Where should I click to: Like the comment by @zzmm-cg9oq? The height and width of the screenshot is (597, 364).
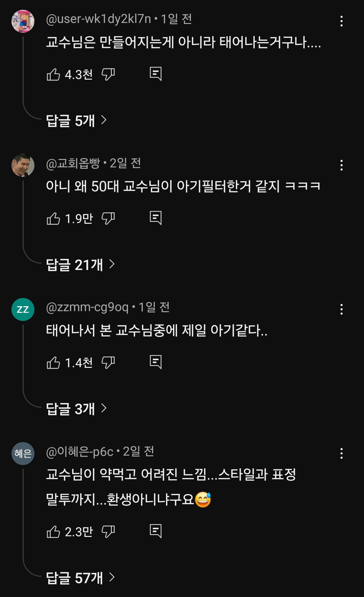53,363
